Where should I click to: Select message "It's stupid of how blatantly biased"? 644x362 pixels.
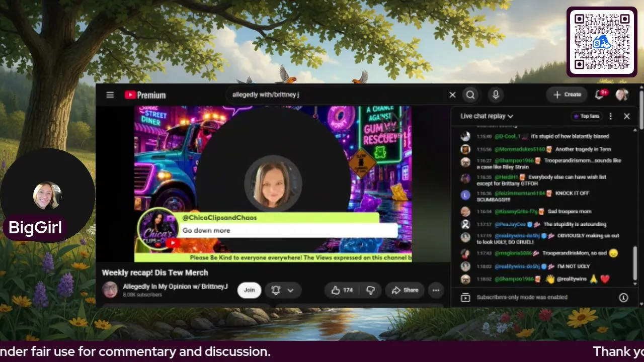[x=570, y=137]
